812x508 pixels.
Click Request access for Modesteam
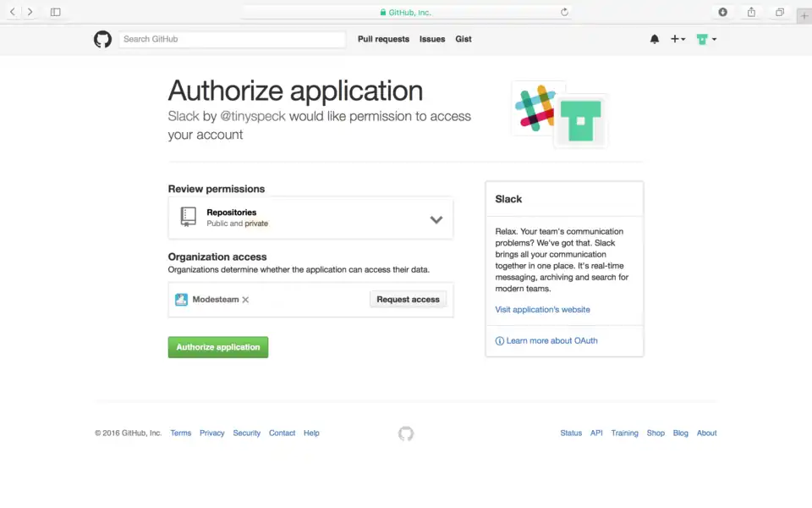click(408, 299)
